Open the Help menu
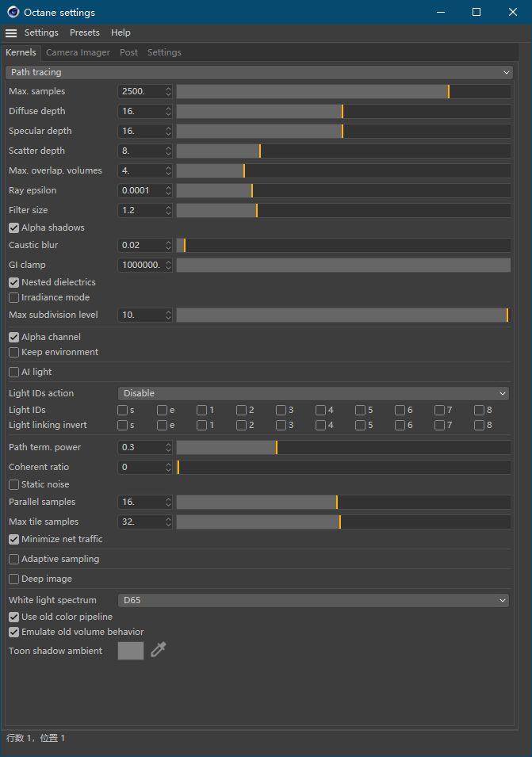 point(121,32)
